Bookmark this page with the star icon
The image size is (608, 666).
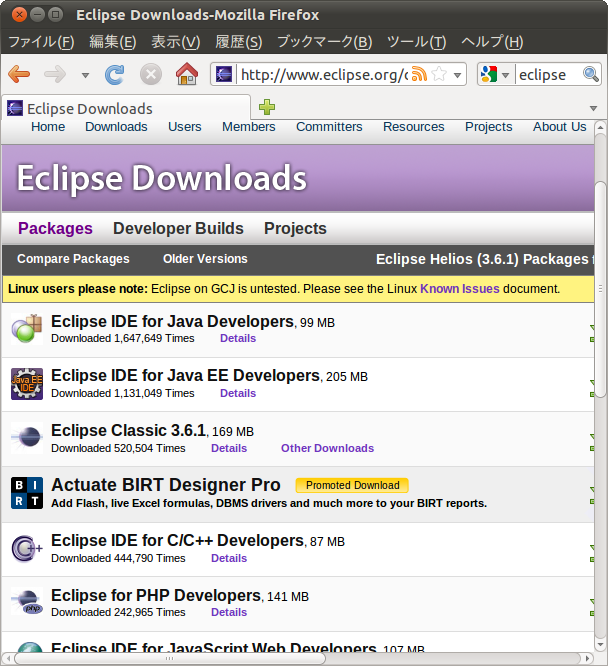coord(439,74)
